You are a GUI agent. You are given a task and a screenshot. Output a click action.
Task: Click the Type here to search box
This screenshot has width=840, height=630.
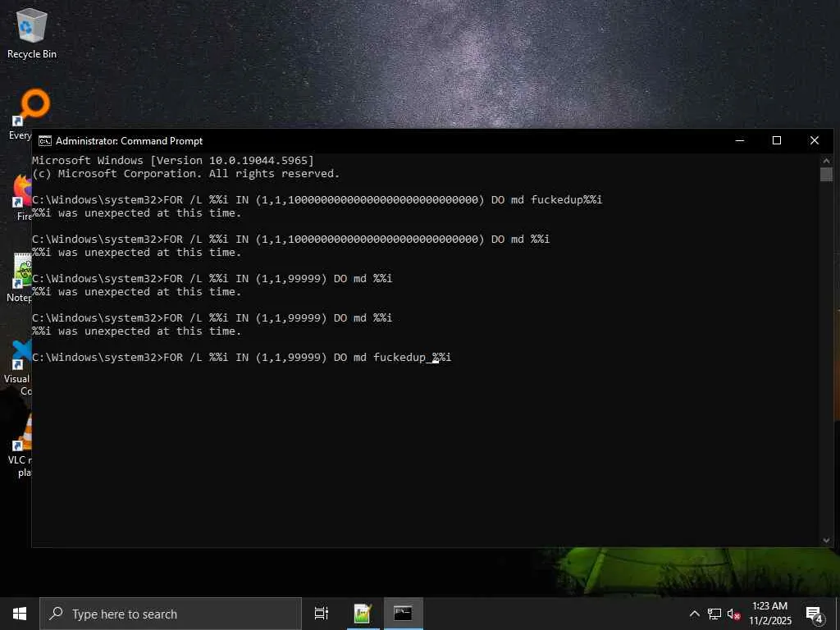coord(171,614)
